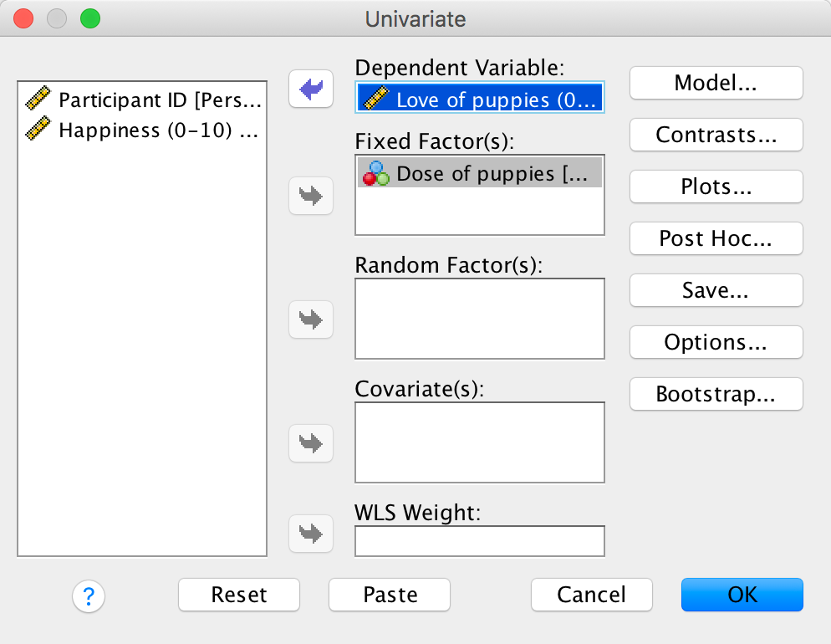Click the nominal icon beside Dose of puppies

tap(376, 173)
